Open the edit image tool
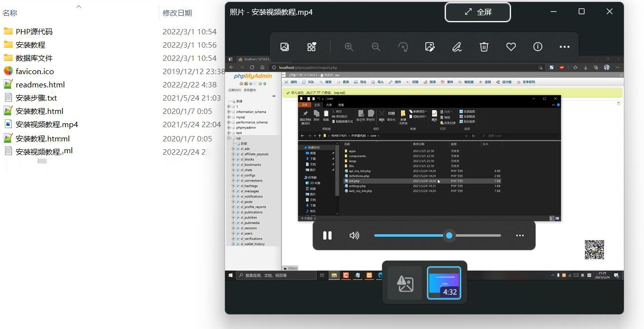The image size is (644, 329). pos(430,47)
